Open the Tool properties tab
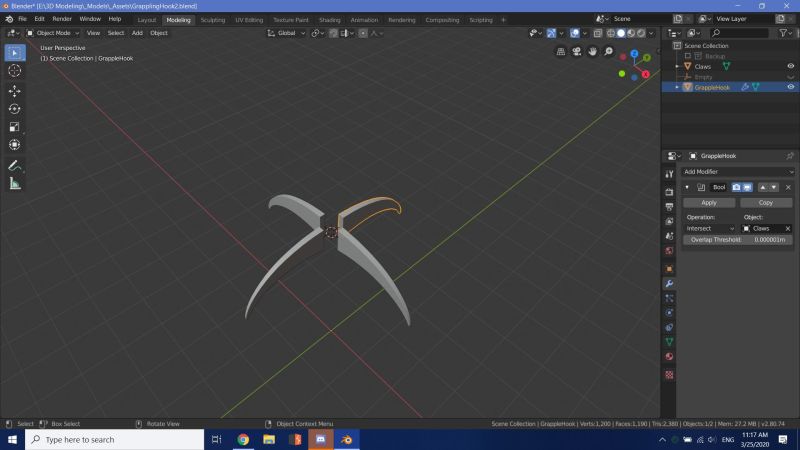Screen dimensions: 800x450 pyautogui.click(x=669, y=174)
